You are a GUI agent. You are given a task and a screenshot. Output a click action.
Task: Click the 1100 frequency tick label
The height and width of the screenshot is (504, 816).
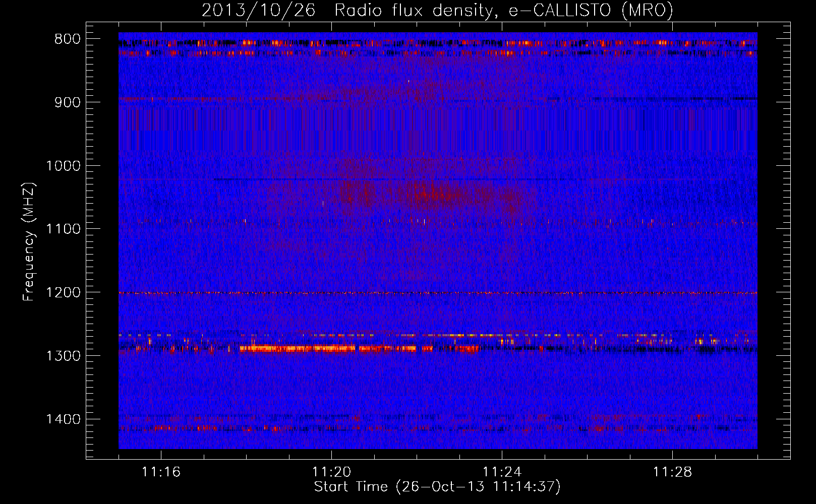coord(63,229)
